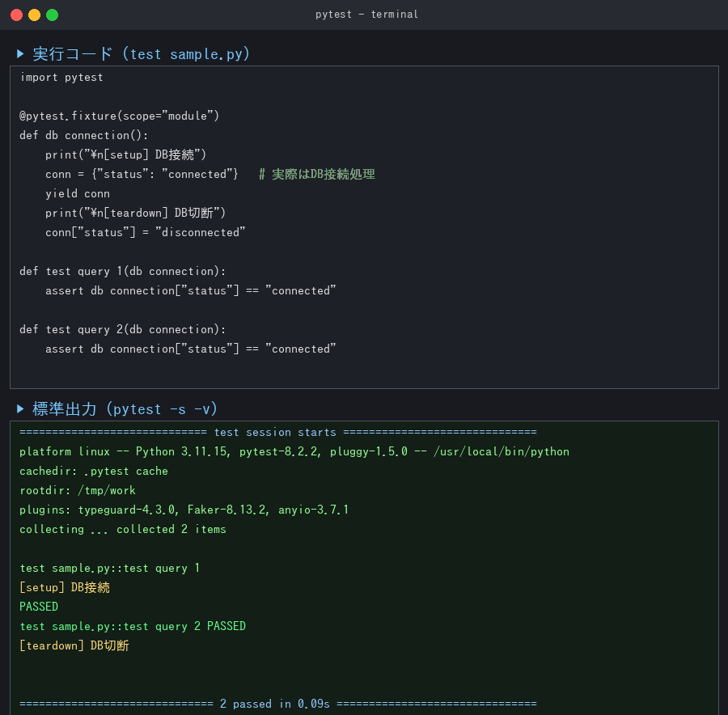Maximize the terminal with the green button

(x=53, y=15)
